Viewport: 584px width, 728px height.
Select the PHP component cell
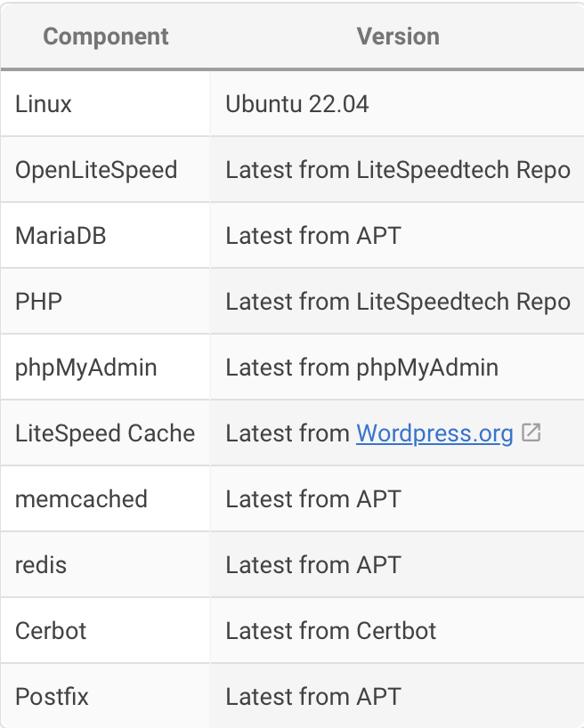point(38,302)
